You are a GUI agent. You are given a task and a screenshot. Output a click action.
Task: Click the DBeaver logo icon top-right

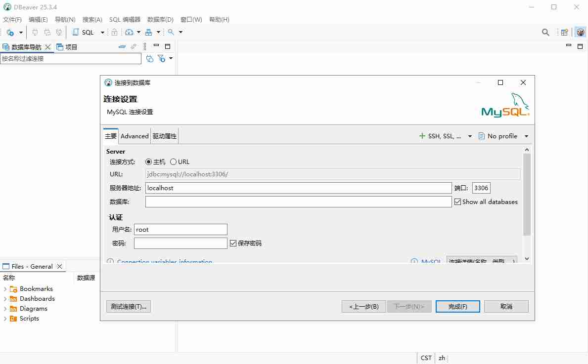580,32
